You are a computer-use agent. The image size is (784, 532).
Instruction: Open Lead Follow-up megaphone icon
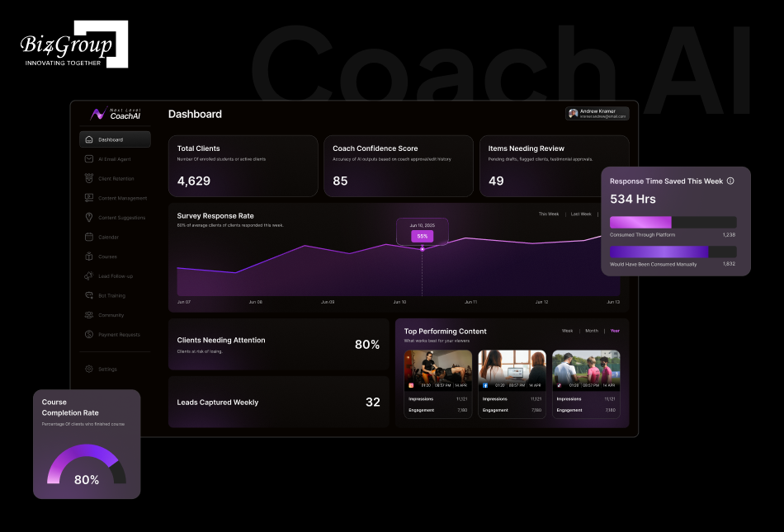click(89, 276)
